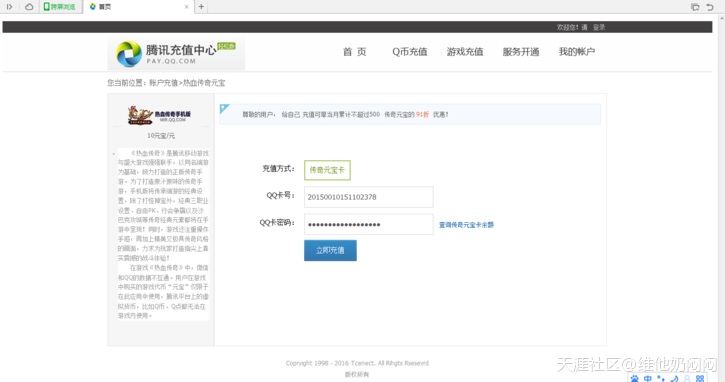This screenshot has height=382, width=725.
Task: Click the 登录 login link
Action: tap(599, 27)
